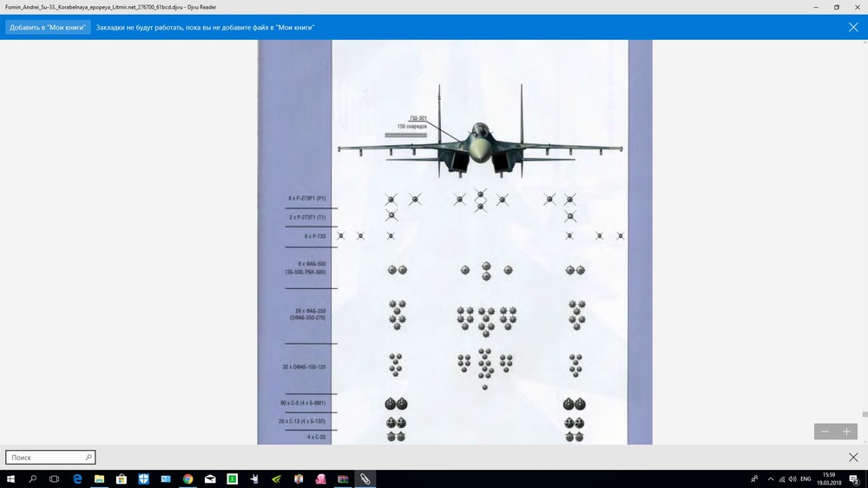Open the volume control in tray

[x=792, y=479]
